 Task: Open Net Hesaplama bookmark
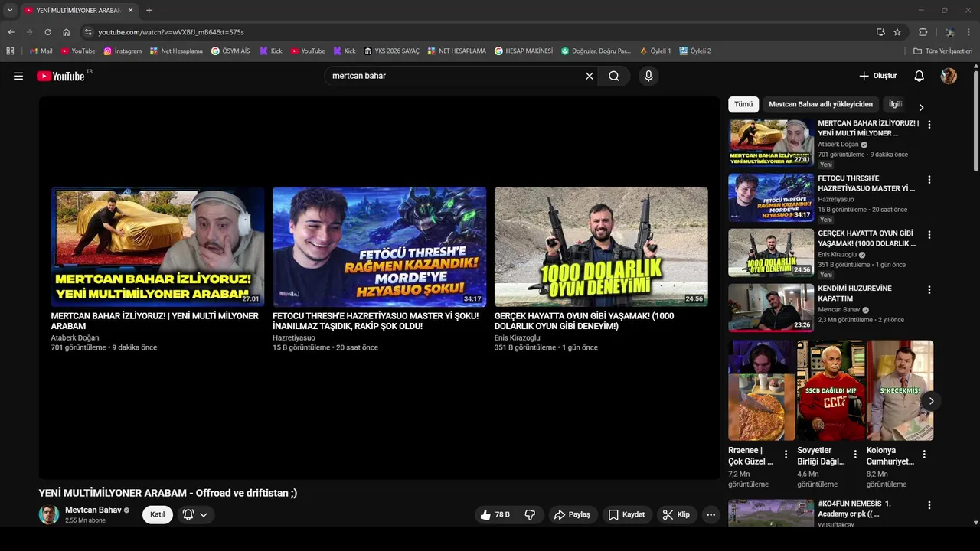[x=176, y=51]
